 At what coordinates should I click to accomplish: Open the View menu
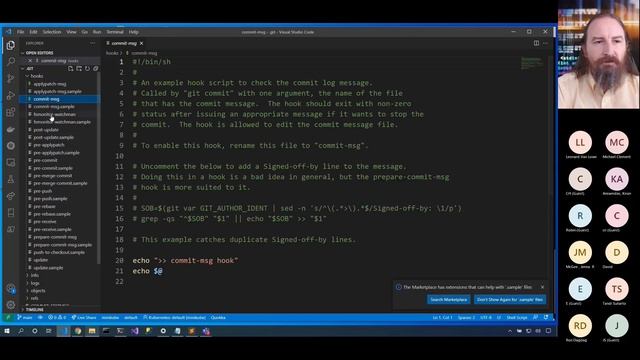tap(71, 32)
